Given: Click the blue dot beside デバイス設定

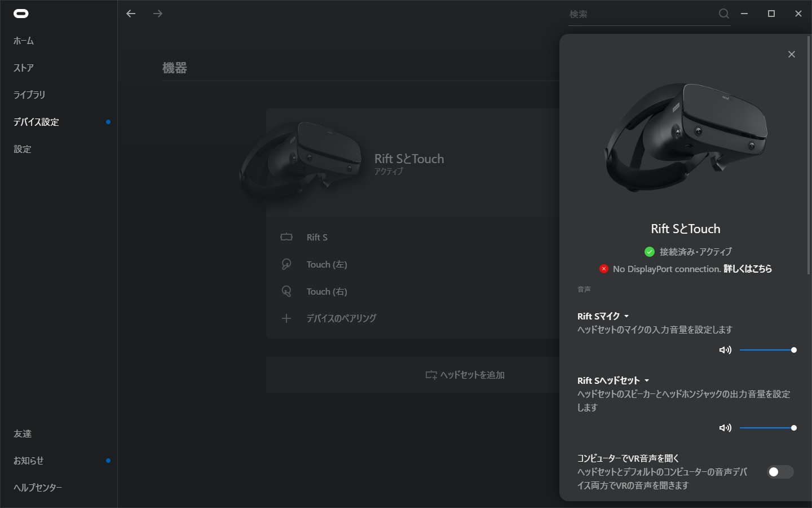Looking at the screenshot, I should click(x=108, y=122).
